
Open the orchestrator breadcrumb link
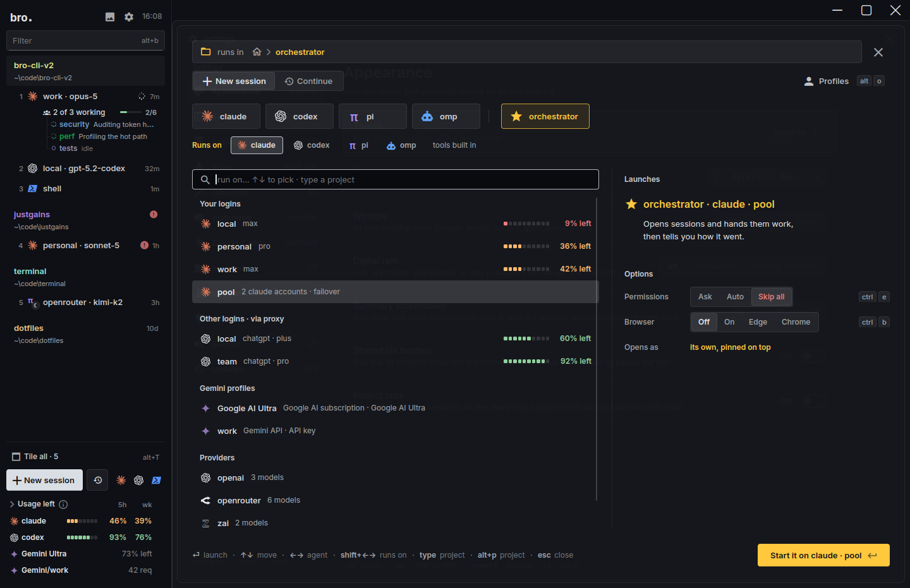(x=300, y=52)
